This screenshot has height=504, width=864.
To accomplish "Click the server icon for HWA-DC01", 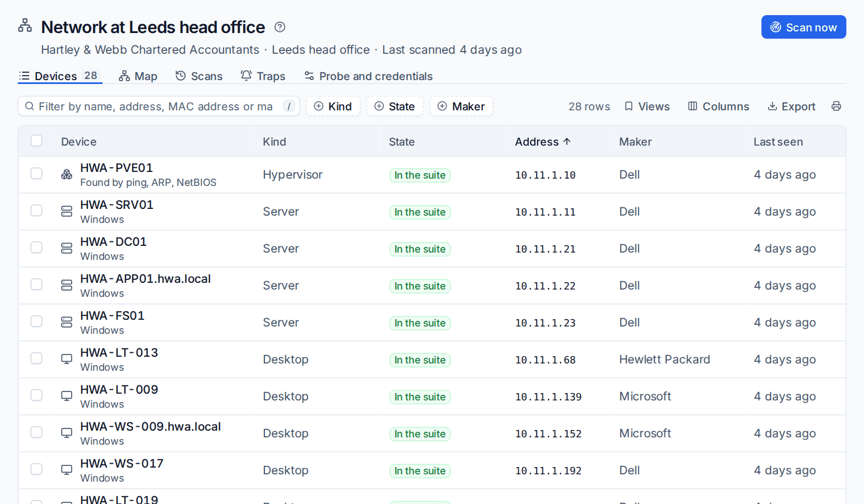I will [67, 249].
